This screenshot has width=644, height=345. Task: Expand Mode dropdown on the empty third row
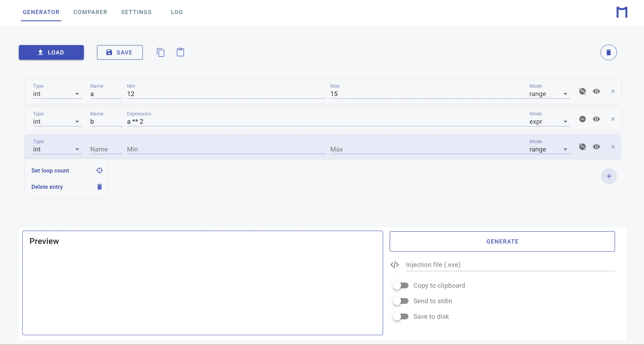point(549,149)
